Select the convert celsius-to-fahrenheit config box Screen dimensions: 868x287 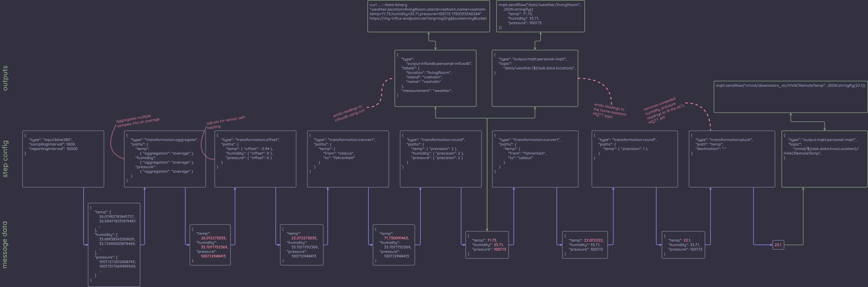click(348, 159)
